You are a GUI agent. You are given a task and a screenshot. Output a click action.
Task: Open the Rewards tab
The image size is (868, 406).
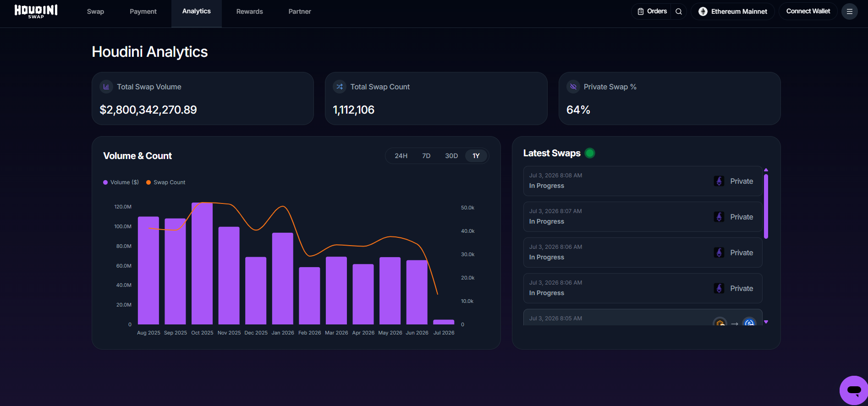250,11
